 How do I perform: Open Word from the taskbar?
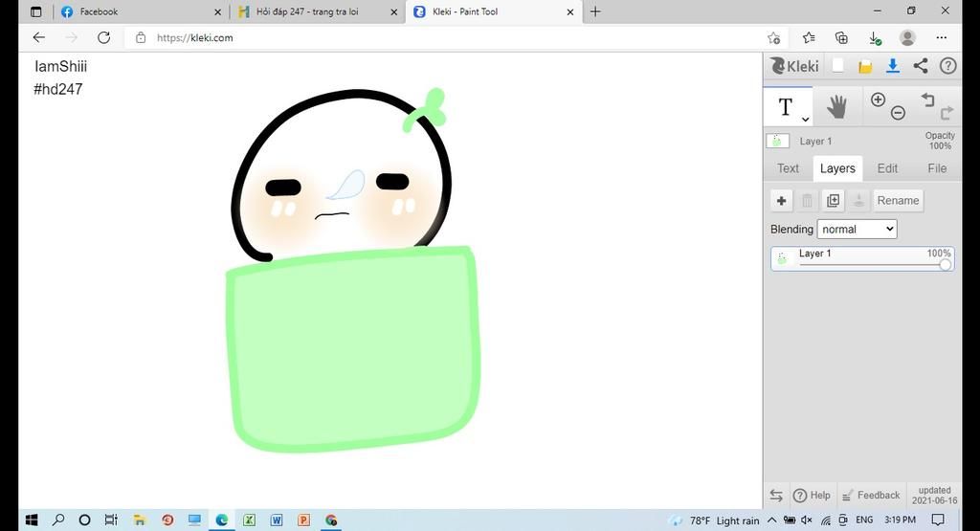pos(277,520)
